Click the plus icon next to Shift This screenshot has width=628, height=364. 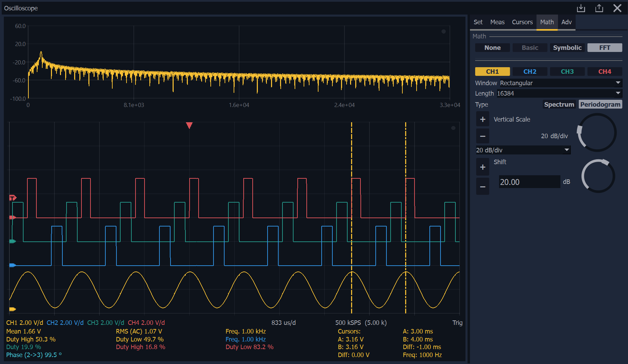[x=482, y=167]
